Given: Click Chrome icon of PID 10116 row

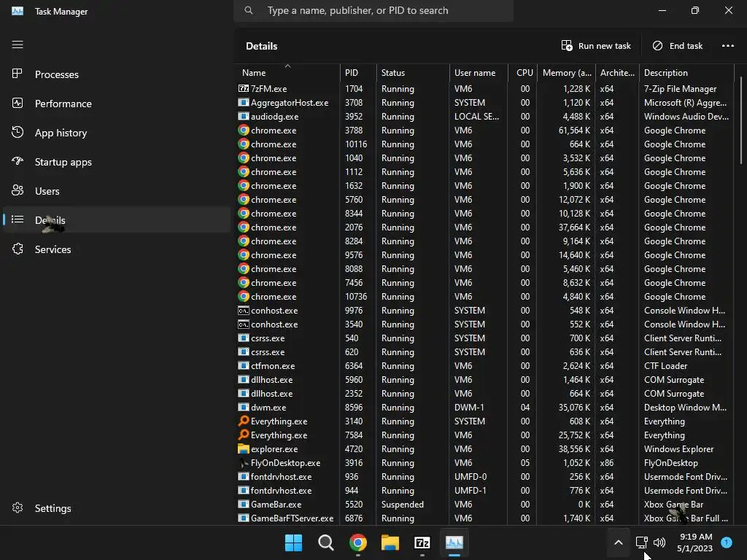Looking at the screenshot, I should coord(244,144).
